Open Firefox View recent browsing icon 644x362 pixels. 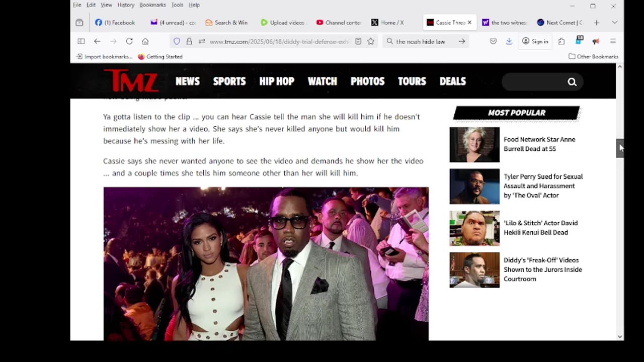pyautogui.click(x=79, y=23)
